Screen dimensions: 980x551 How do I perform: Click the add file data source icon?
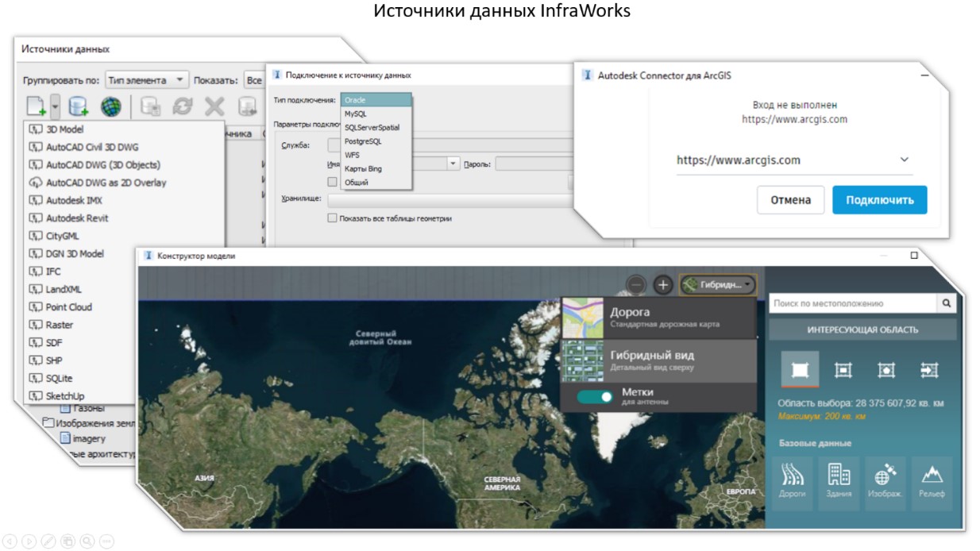[37, 106]
